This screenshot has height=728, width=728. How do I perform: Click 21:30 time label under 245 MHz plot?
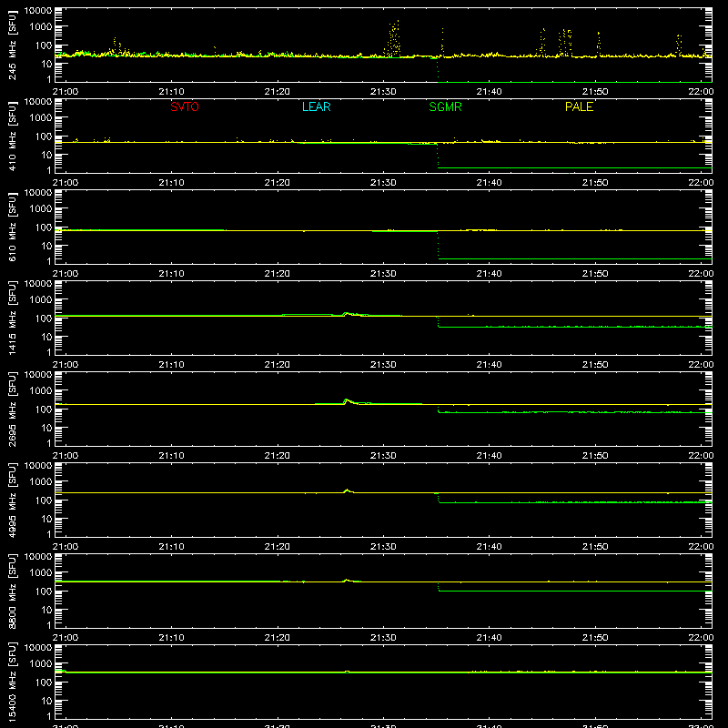pos(383,92)
